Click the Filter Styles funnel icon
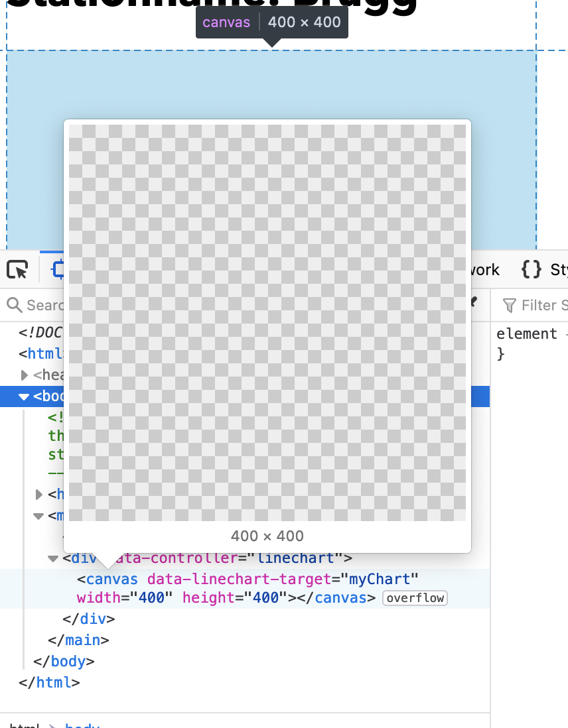Image resolution: width=568 pixels, height=728 pixels. tap(510, 306)
